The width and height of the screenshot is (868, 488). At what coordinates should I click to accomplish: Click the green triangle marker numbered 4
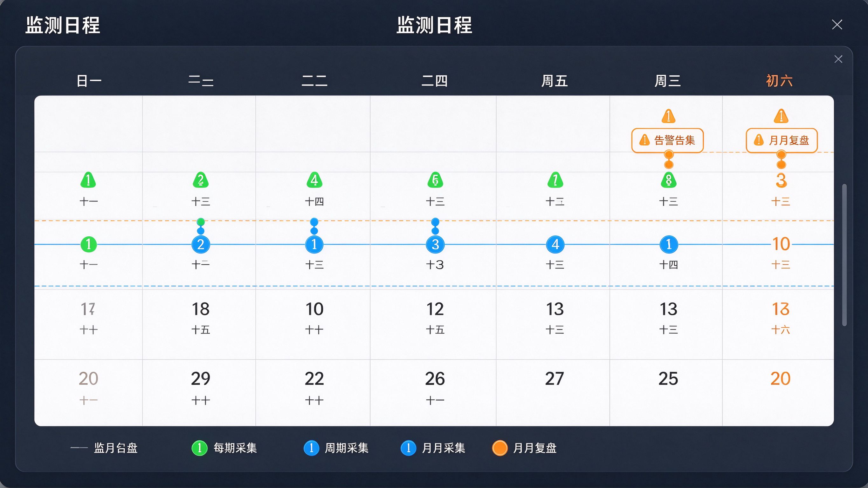(x=314, y=180)
